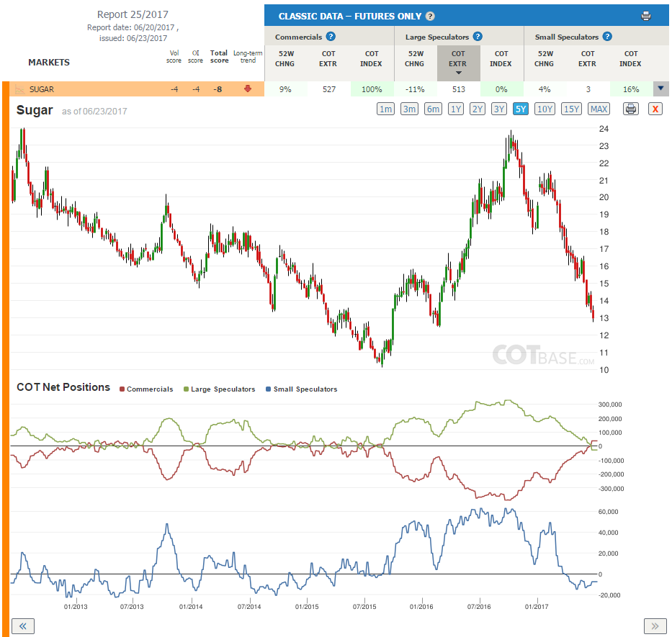672x637 pixels.
Task: Click the Report 25/2017 title
Action: pos(133,14)
